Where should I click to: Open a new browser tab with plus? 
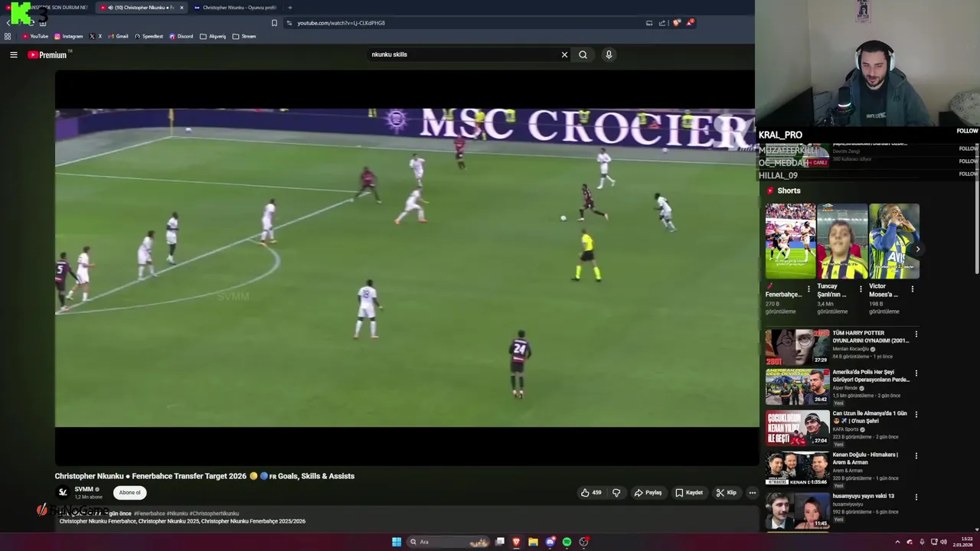pos(289,8)
